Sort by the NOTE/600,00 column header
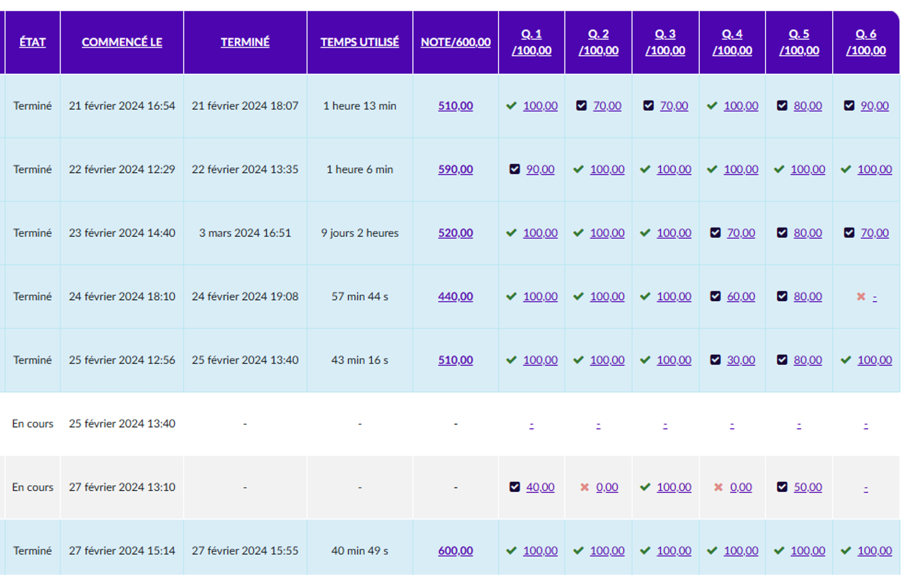 click(x=456, y=42)
